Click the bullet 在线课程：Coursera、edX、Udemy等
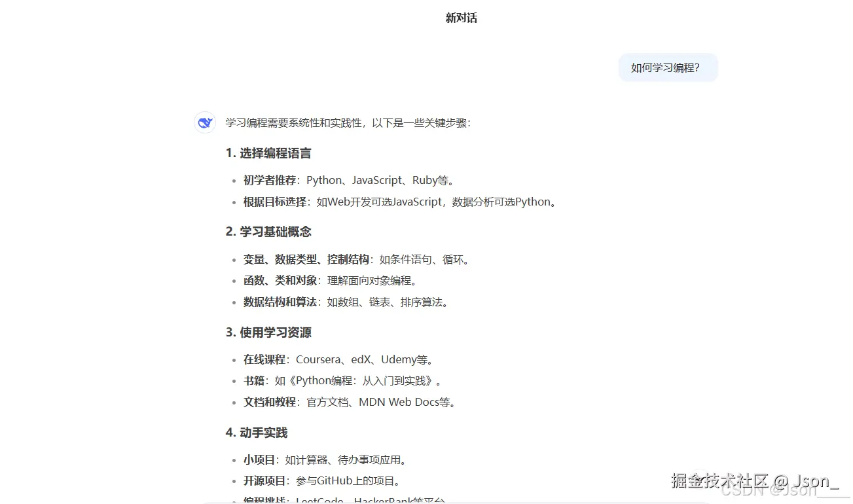Image resolution: width=853 pixels, height=504 pixels. click(338, 359)
